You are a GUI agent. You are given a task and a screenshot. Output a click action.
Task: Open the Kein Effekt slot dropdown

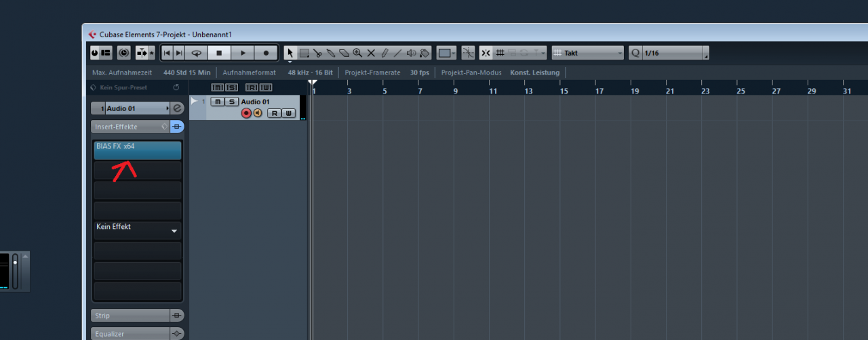174,231
